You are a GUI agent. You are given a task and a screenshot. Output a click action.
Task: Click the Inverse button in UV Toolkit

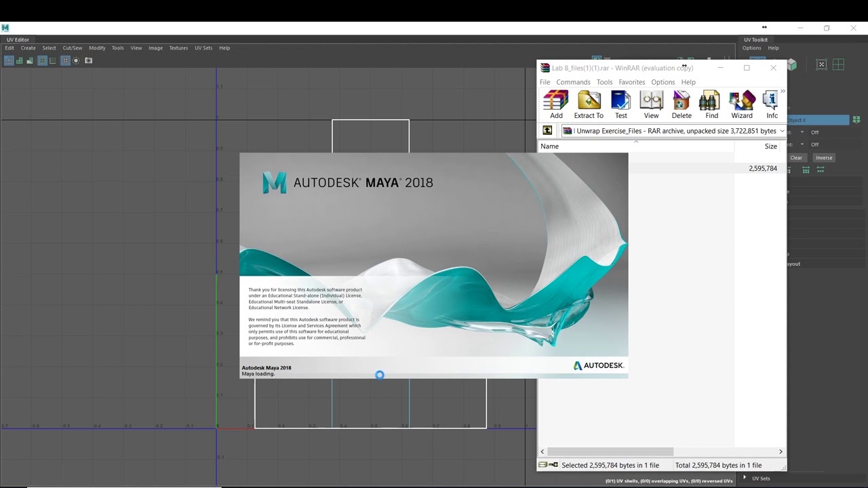[824, 158]
